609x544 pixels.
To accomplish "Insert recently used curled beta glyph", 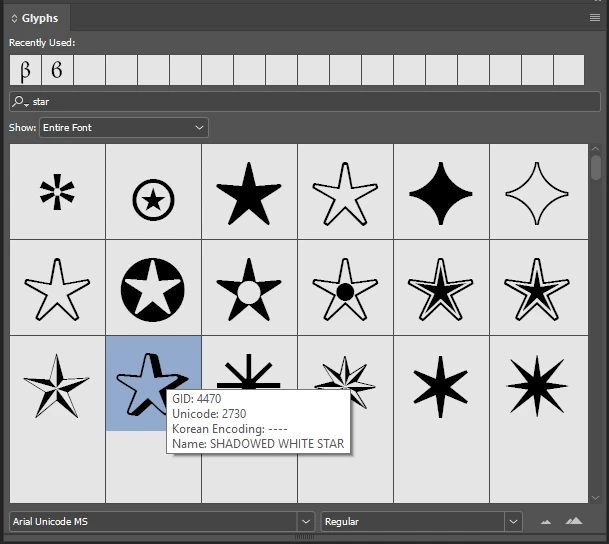I will click(57, 70).
